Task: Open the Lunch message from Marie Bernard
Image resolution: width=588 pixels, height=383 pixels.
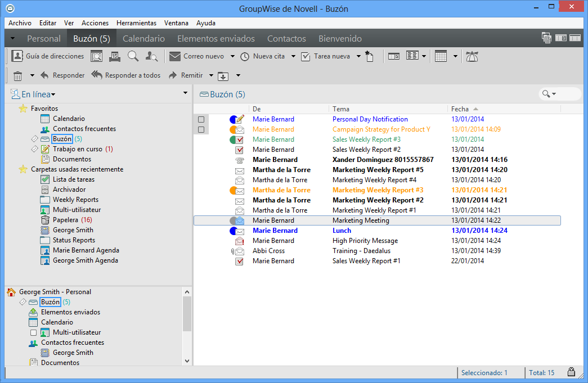Action: pos(377,231)
